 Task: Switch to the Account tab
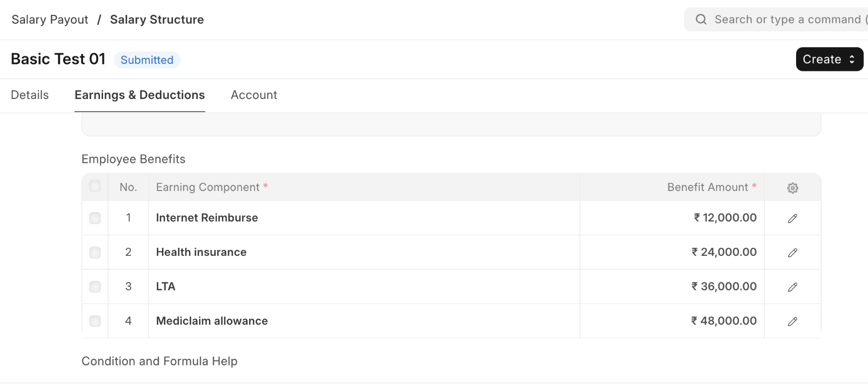coord(254,95)
